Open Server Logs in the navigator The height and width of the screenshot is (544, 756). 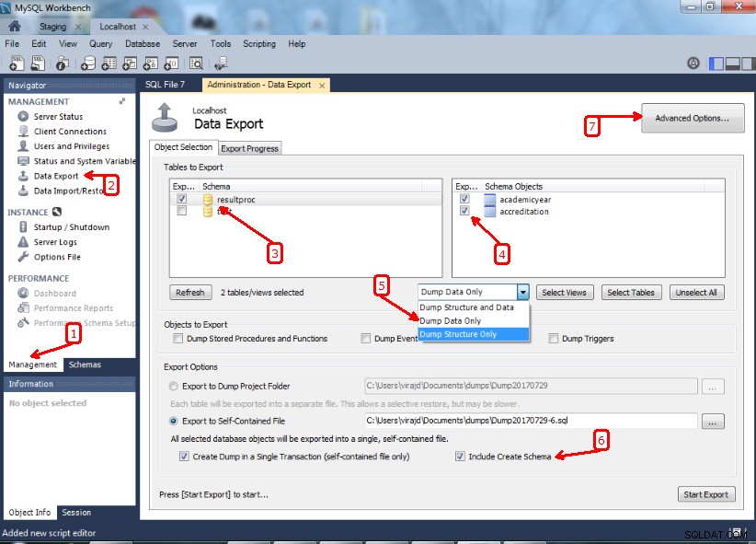pyautogui.click(x=55, y=242)
